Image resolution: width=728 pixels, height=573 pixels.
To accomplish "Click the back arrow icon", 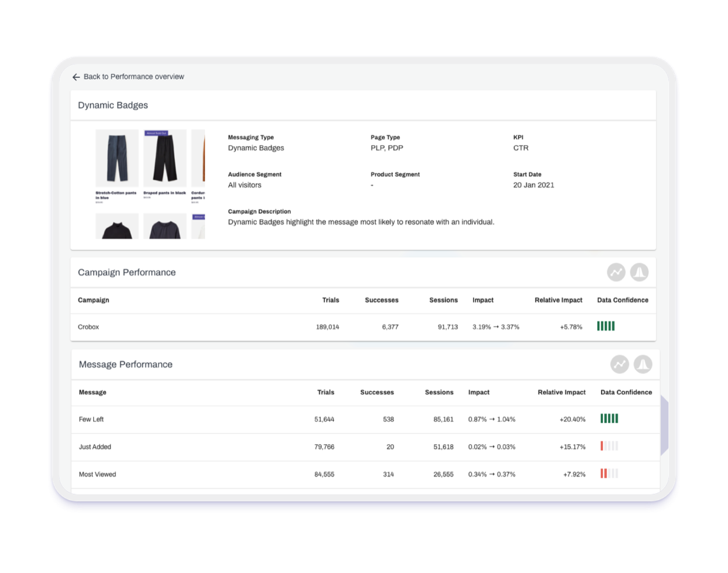I will pos(75,76).
